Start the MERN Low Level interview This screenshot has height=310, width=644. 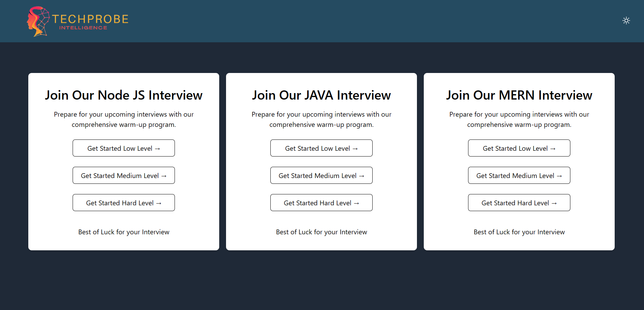tap(519, 148)
